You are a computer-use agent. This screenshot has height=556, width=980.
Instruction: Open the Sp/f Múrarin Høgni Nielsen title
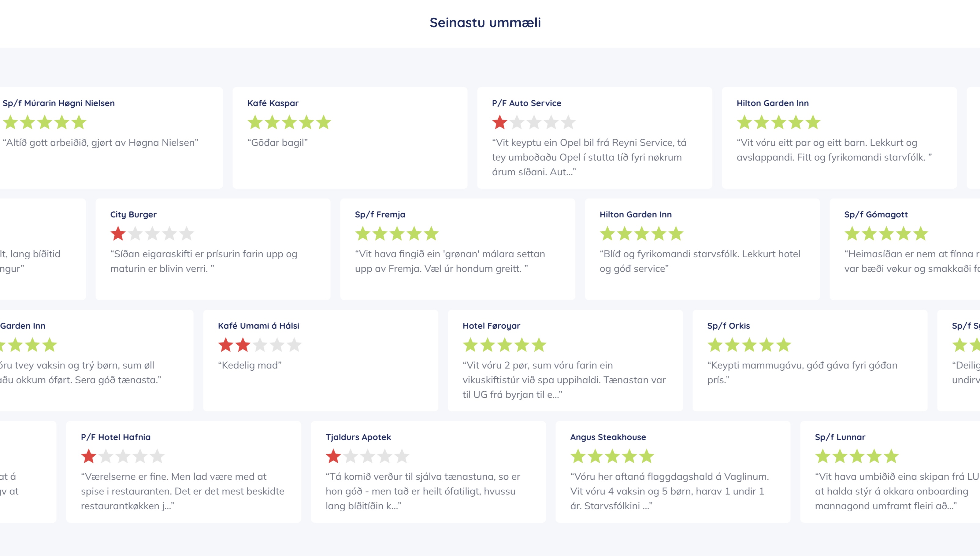tap(58, 103)
